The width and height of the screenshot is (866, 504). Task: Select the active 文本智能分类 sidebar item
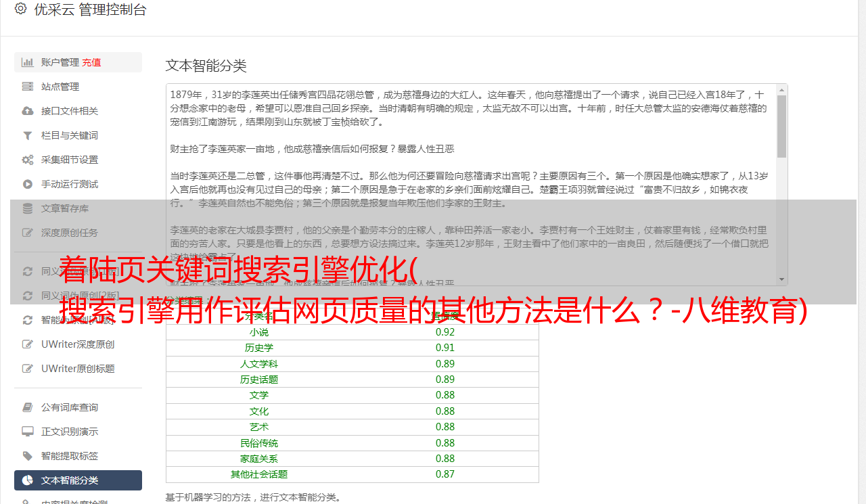[78, 480]
